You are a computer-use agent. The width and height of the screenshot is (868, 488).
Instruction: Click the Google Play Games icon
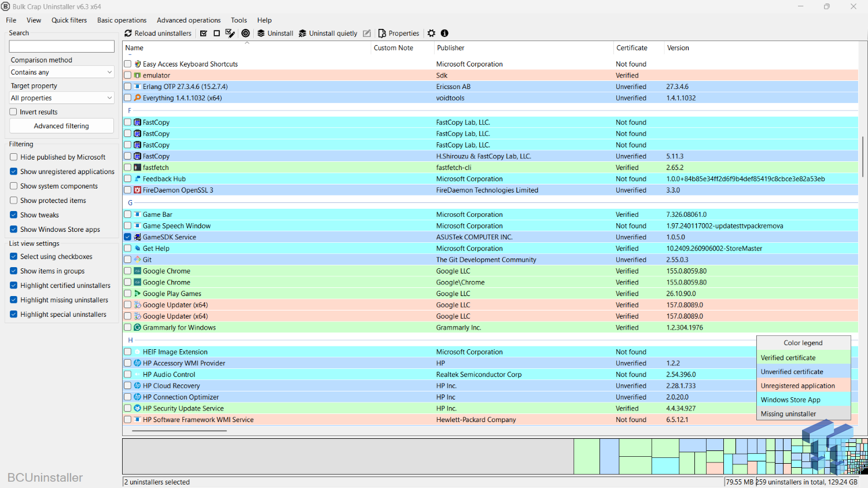coord(138,294)
